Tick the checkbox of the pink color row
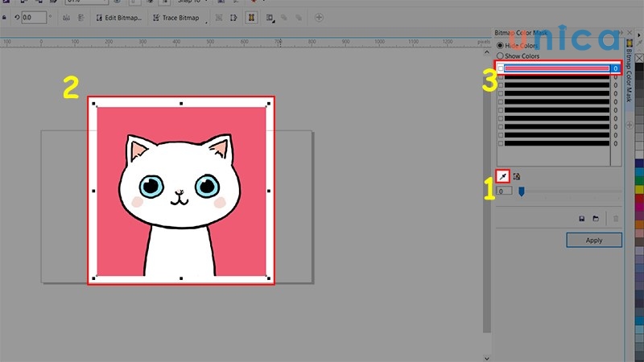This screenshot has width=644, height=362. tap(500, 69)
